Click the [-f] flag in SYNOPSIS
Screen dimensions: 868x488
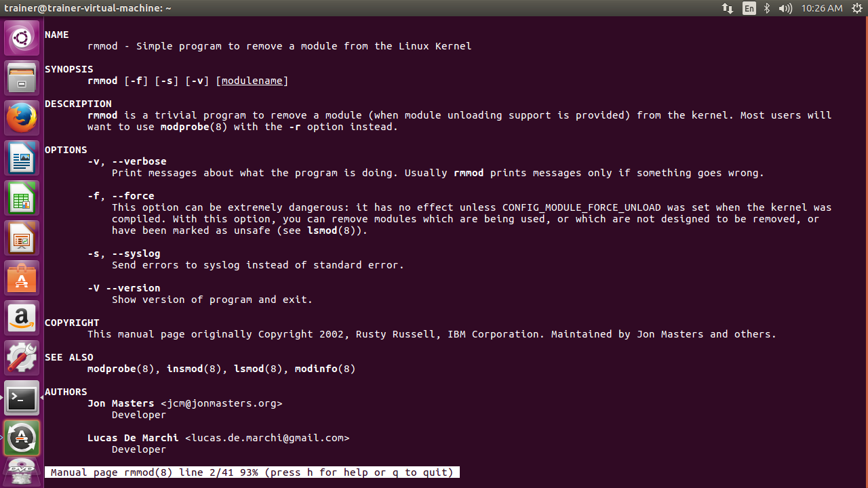136,81
